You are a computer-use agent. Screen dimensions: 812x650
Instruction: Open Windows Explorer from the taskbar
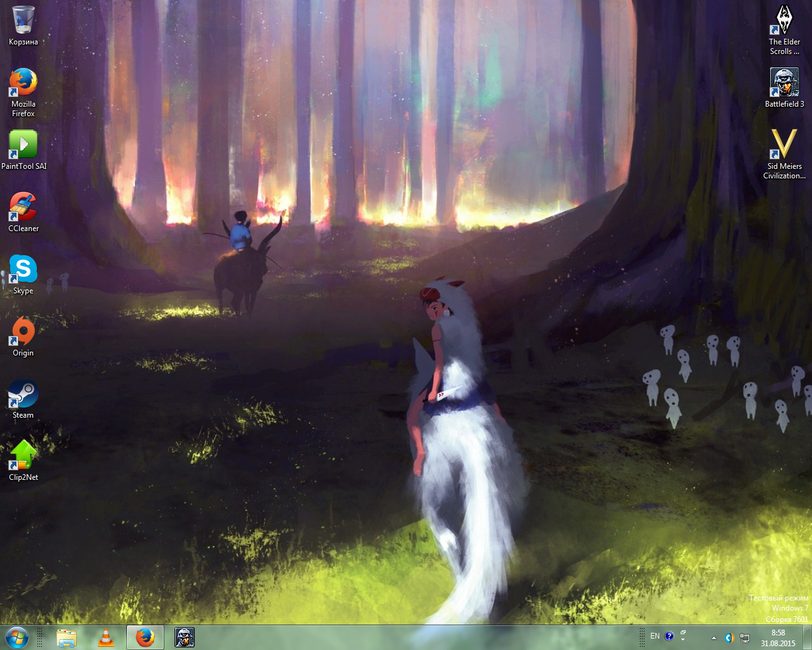pos(67,637)
